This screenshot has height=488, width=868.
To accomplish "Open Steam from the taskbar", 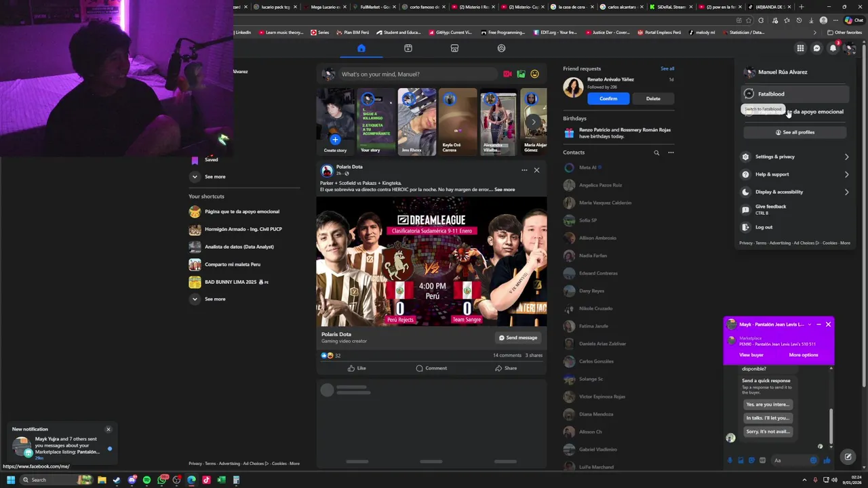I will (x=117, y=480).
